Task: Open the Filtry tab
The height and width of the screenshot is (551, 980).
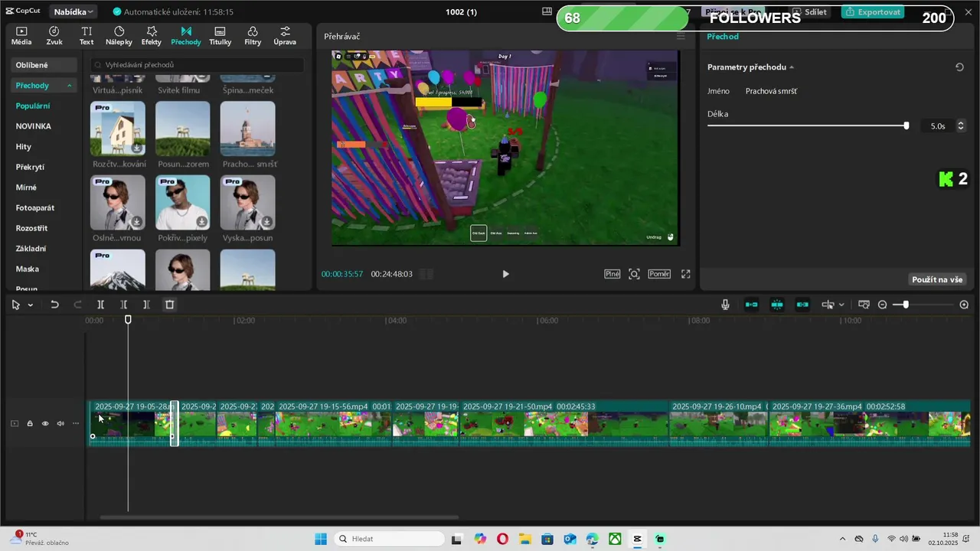Action: click(253, 36)
